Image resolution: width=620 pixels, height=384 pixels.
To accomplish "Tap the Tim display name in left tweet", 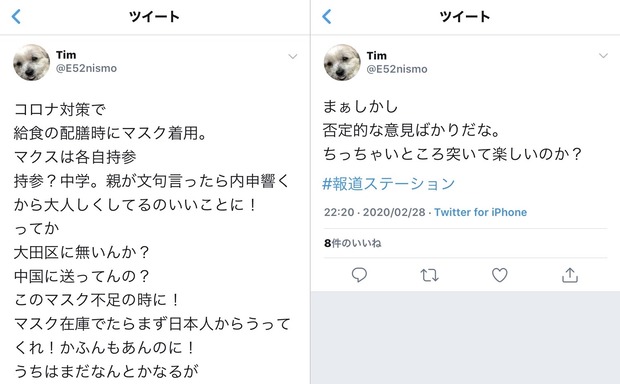I will [x=66, y=55].
